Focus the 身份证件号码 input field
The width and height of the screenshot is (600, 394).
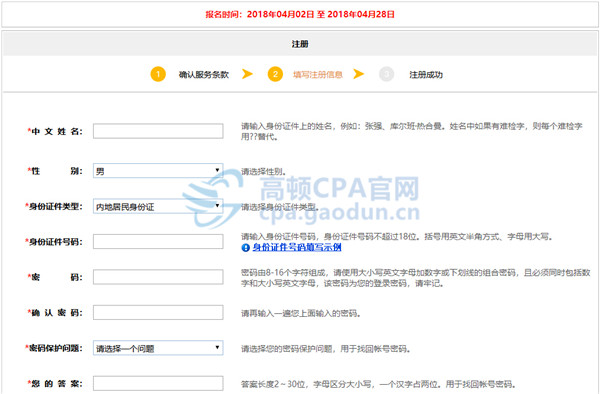[158, 241]
